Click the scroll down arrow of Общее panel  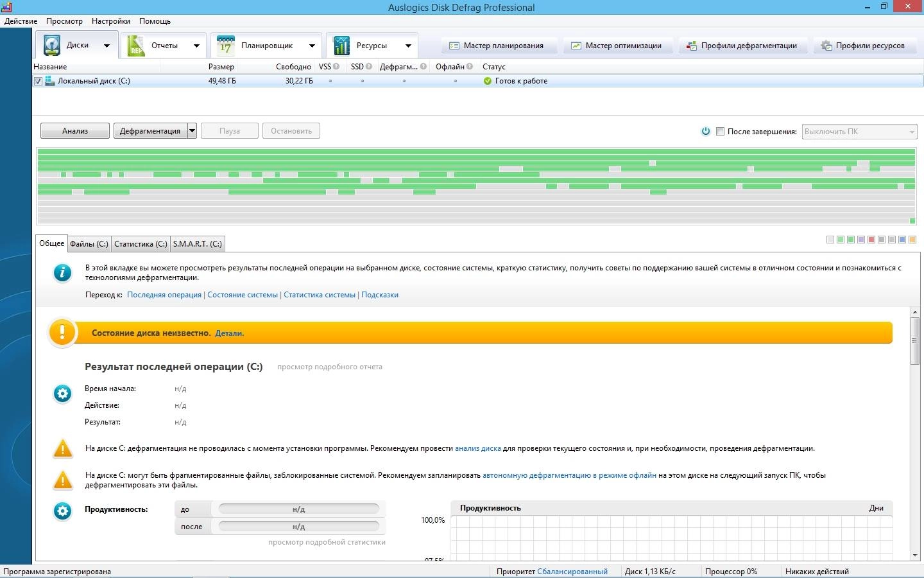point(915,555)
